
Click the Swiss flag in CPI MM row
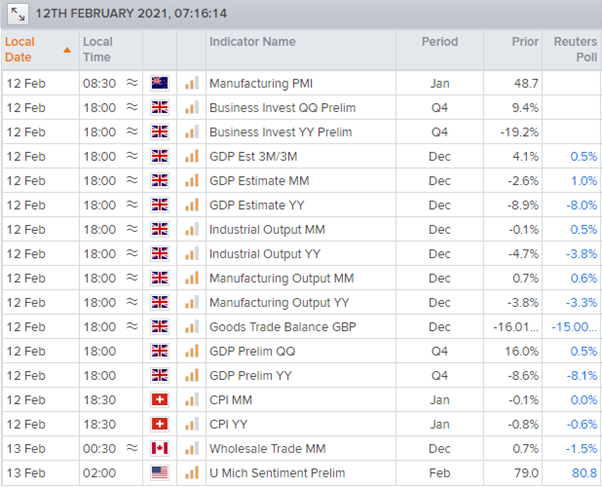tap(159, 400)
